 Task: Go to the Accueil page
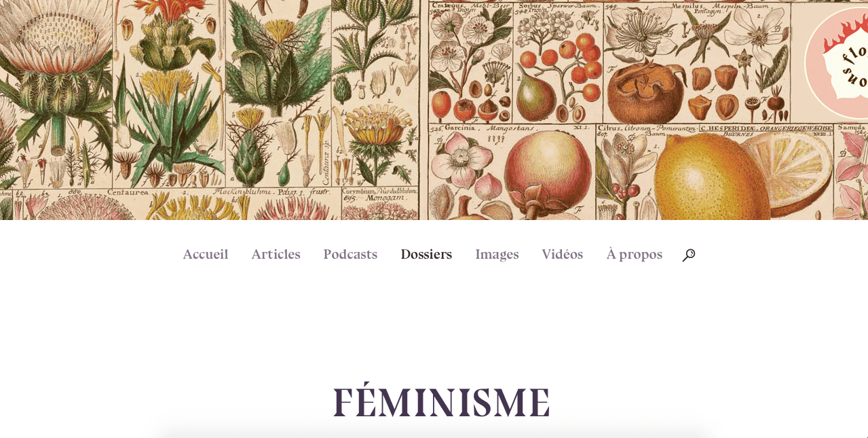[x=206, y=255]
